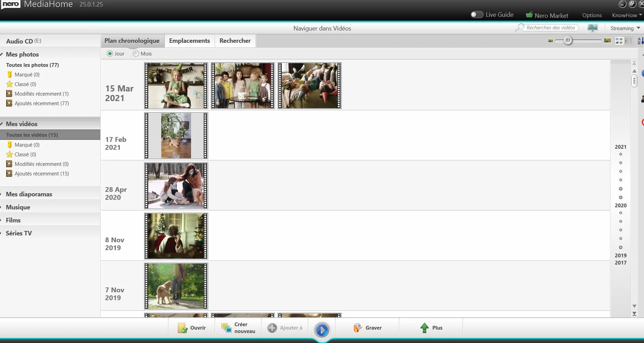Click star icon of Classé under photos
The height and width of the screenshot is (343, 644).
tap(10, 84)
